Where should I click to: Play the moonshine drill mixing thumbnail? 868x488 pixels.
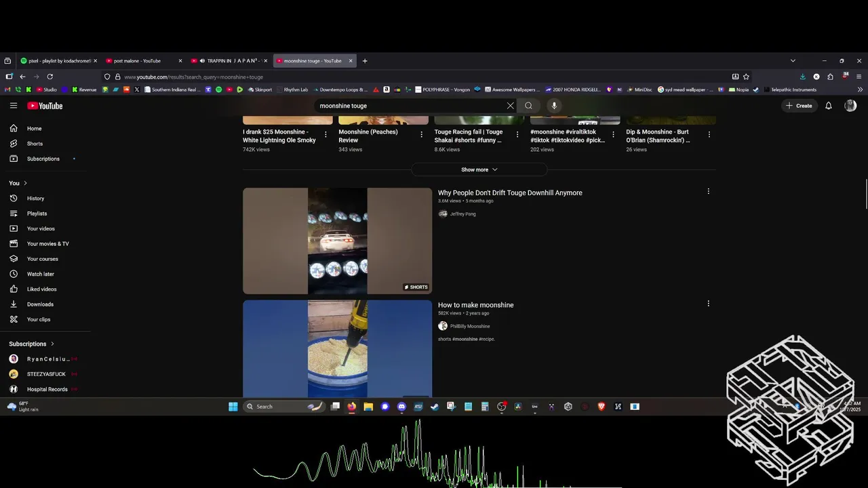point(337,349)
